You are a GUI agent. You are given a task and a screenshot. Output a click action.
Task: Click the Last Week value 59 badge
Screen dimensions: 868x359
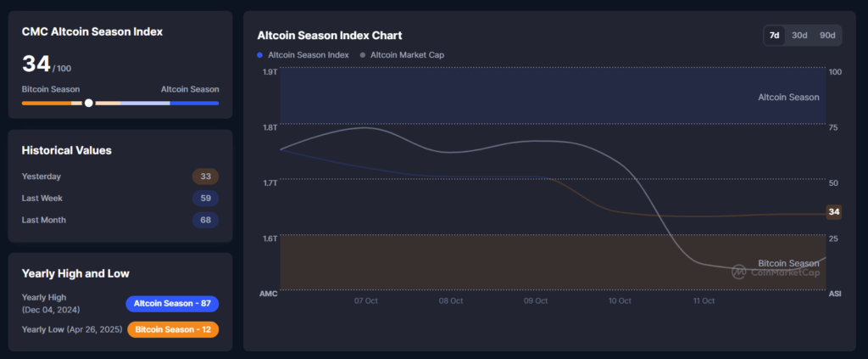pos(205,199)
